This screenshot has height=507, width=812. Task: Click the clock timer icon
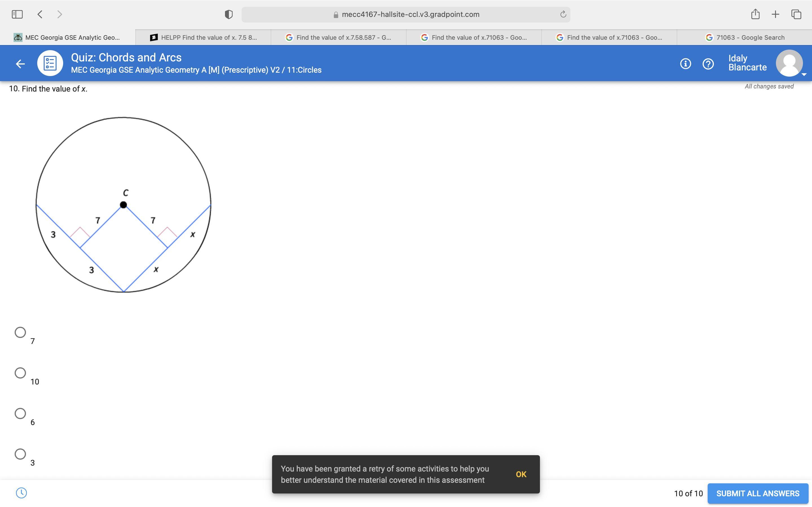click(21, 493)
